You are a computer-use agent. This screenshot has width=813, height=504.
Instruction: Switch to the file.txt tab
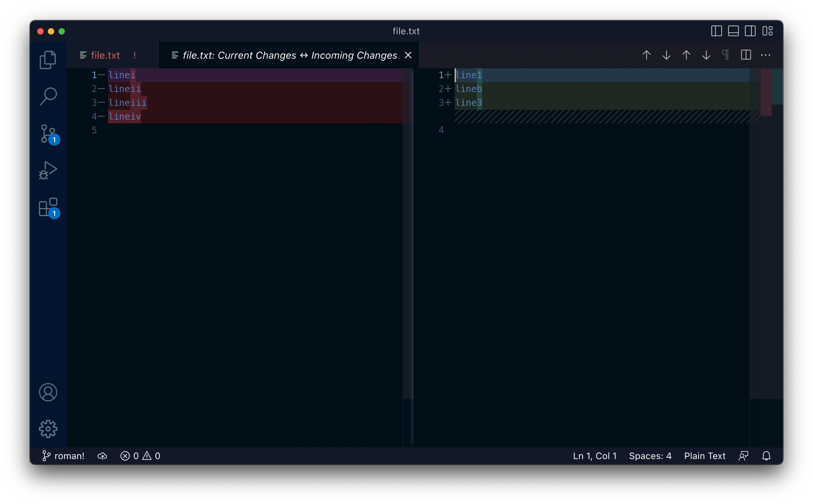coord(105,55)
